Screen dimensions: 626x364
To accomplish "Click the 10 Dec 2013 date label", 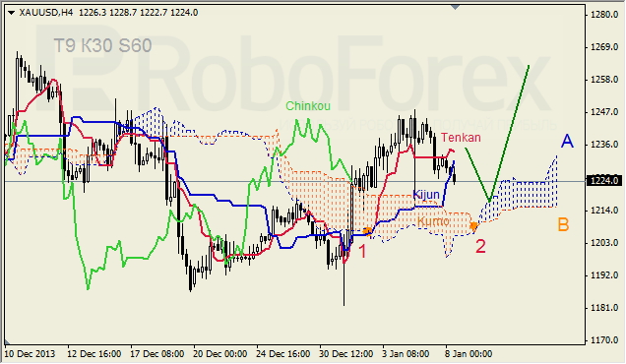I will click(30, 354).
